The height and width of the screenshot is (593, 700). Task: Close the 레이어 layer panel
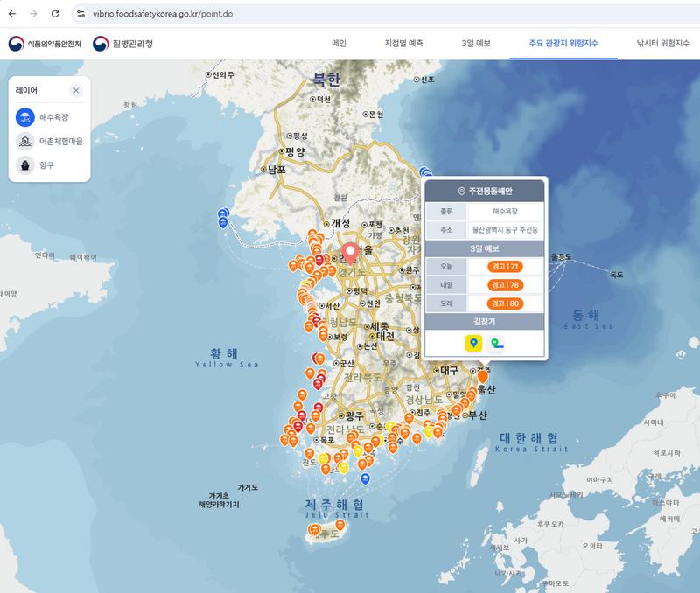click(76, 90)
